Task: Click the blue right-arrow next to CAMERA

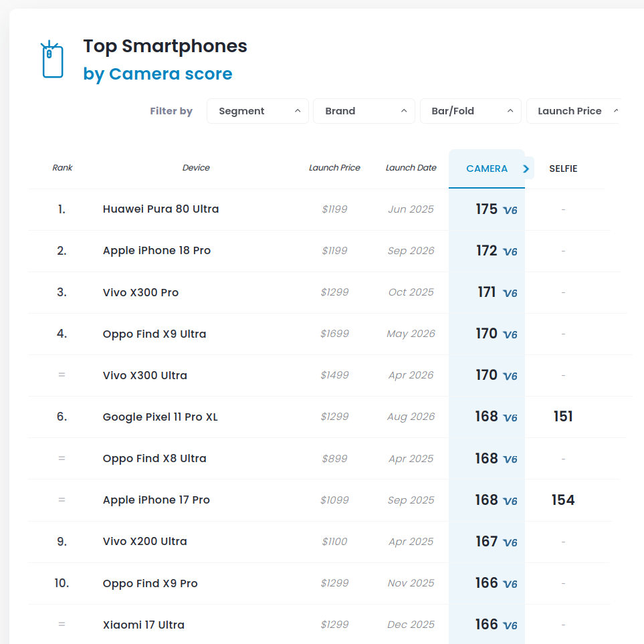Action: click(526, 169)
